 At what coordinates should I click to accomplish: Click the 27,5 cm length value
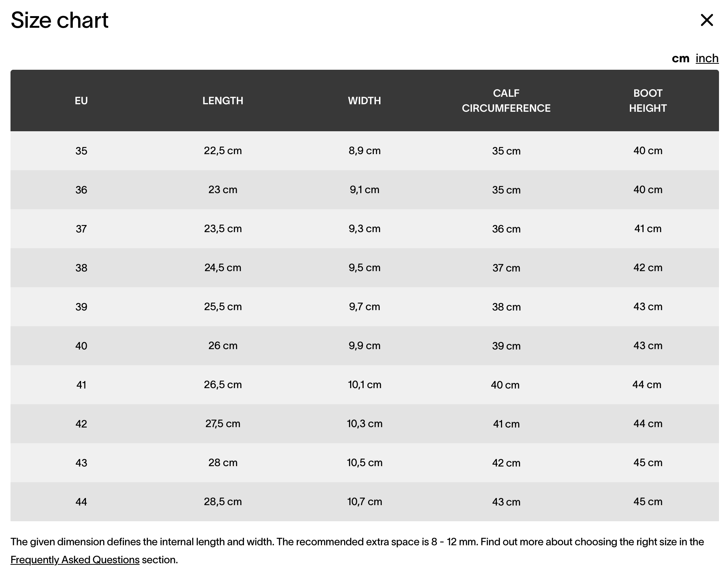(x=223, y=424)
